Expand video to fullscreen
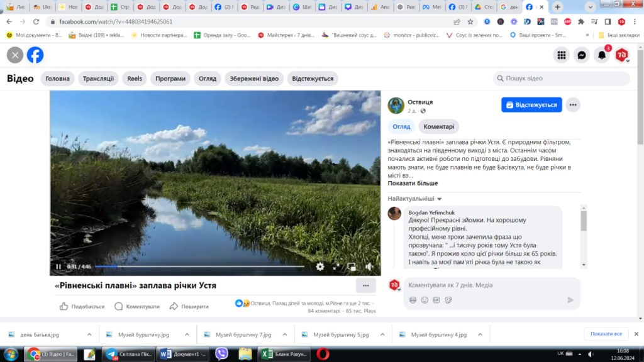The width and height of the screenshot is (644, 362). click(336, 266)
